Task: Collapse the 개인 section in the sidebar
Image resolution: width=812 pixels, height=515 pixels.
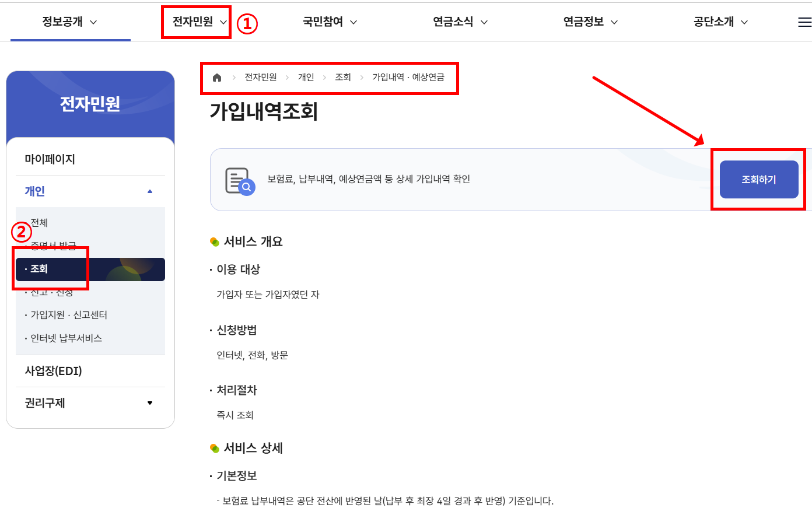Action: (149, 190)
